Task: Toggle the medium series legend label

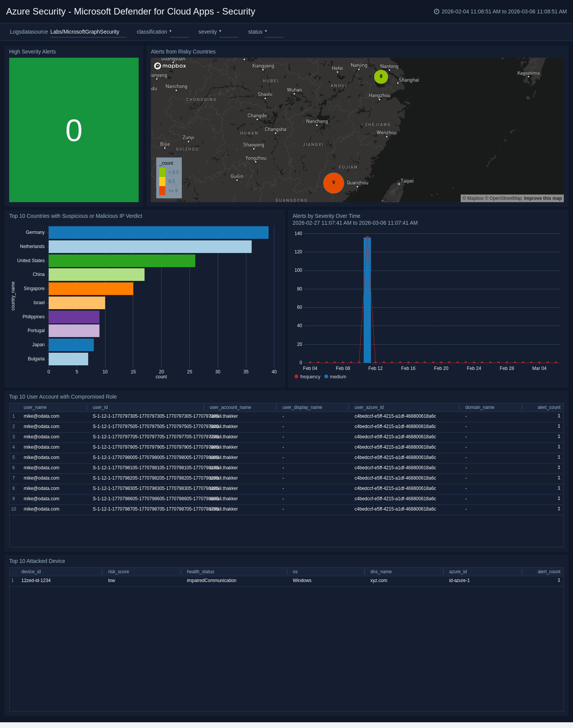Action: pos(338,377)
